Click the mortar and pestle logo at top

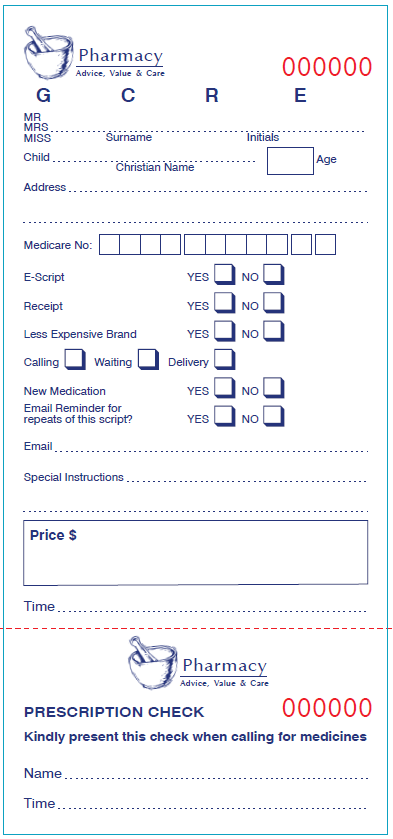48,52
